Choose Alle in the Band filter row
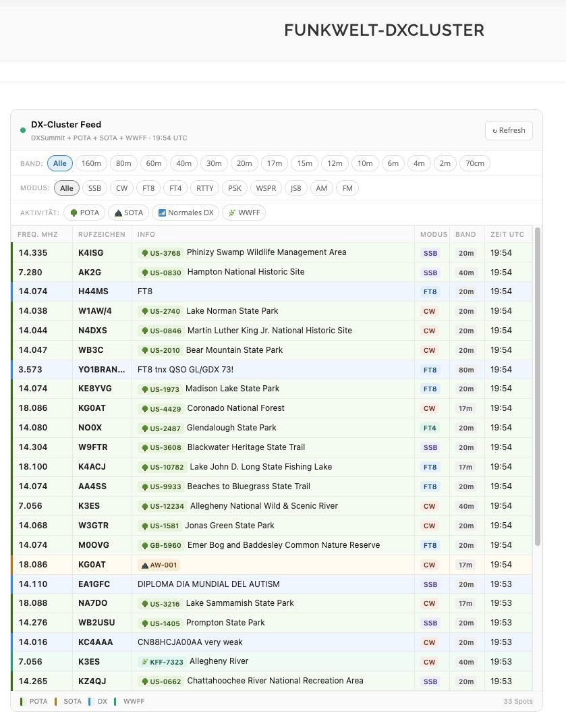 click(60, 163)
